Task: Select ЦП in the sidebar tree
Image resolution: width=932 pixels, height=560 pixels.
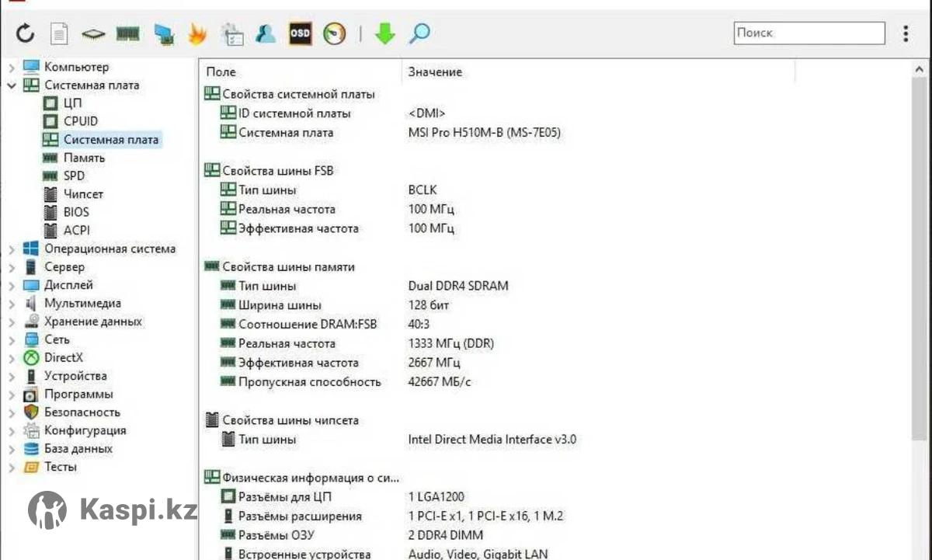Action: (73, 103)
